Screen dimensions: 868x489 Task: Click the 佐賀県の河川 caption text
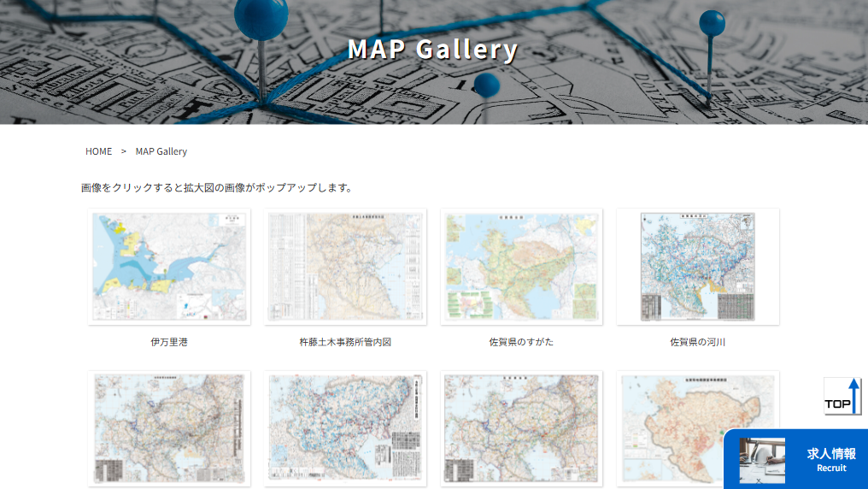(x=697, y=342)
